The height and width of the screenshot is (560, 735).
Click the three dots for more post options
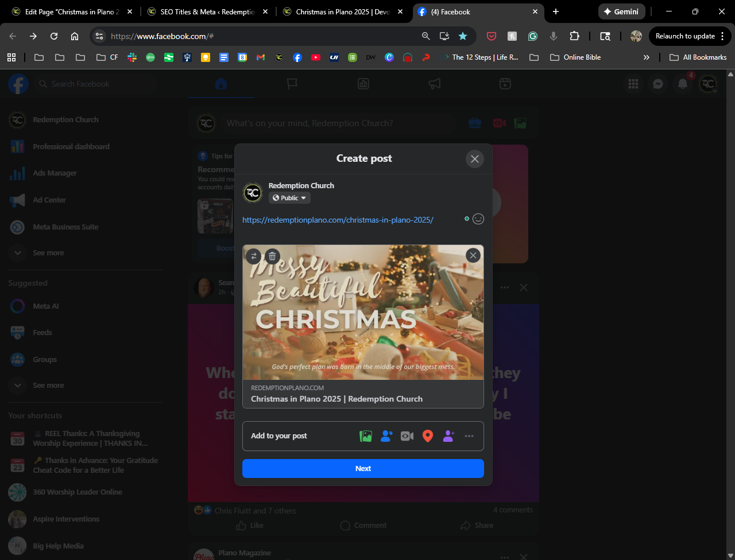469,436
